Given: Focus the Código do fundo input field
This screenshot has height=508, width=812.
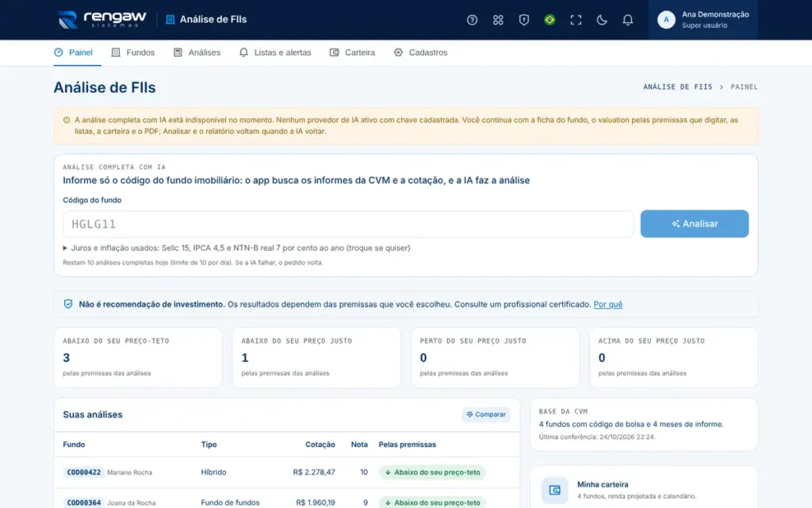Looking at the screenshot, I should pos(348,224).
